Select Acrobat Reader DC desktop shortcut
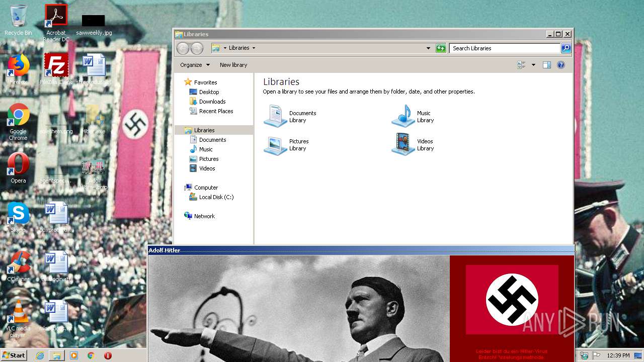 tap(56, 23)
